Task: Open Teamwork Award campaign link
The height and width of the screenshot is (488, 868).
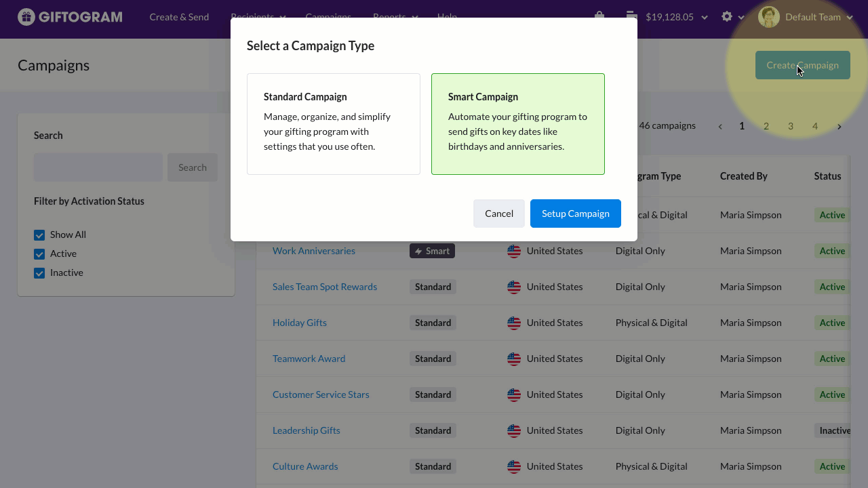Action: tap(309, 359)
